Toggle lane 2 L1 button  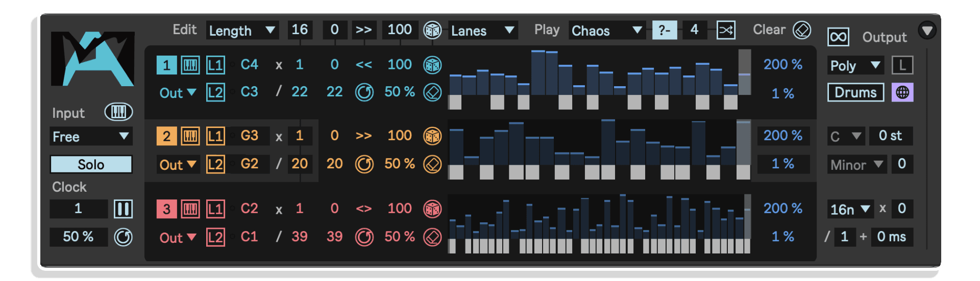coord(215,136)
